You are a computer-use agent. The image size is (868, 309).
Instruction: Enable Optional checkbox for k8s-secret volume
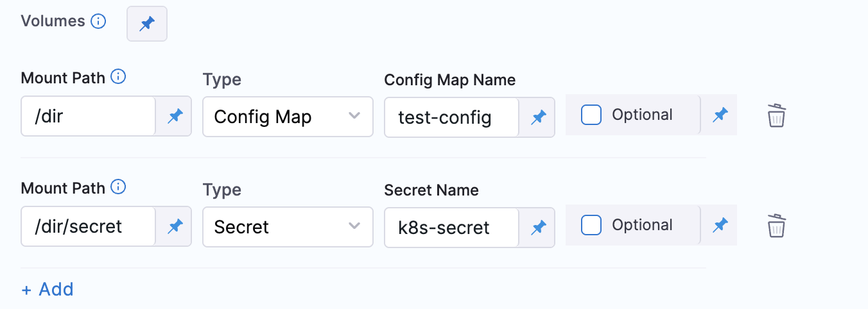591,225
